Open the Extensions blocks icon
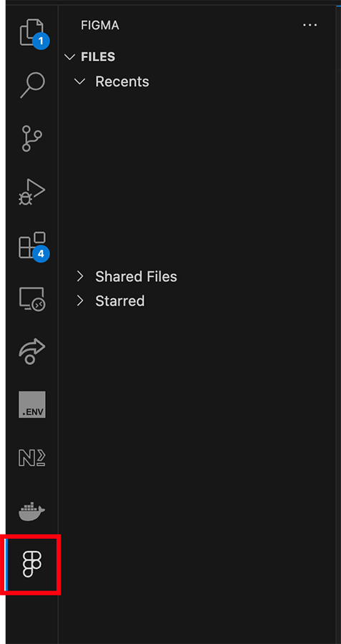This screenshot has height=644, width=341. click(x=32, y=245)
